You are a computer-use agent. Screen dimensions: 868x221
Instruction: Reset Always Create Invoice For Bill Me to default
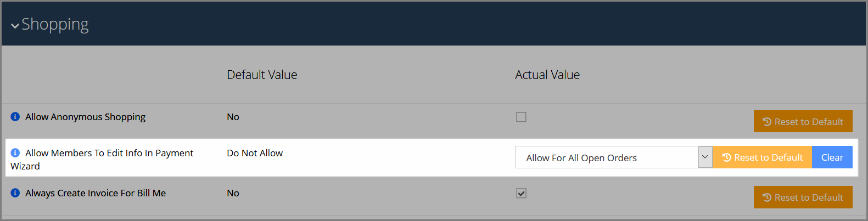803,197
